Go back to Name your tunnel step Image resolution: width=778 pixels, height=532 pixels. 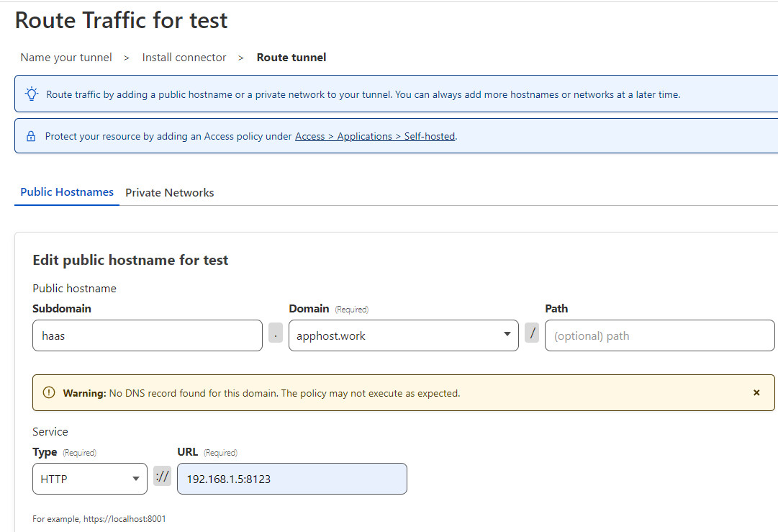[66, 58]
